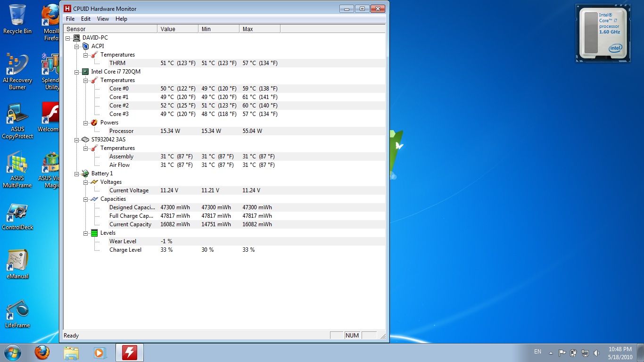This screenshot has height=362, width=644.
Task: Click thermometer icon beside ACPI Temperatures
Action: [x=94, y=55]
